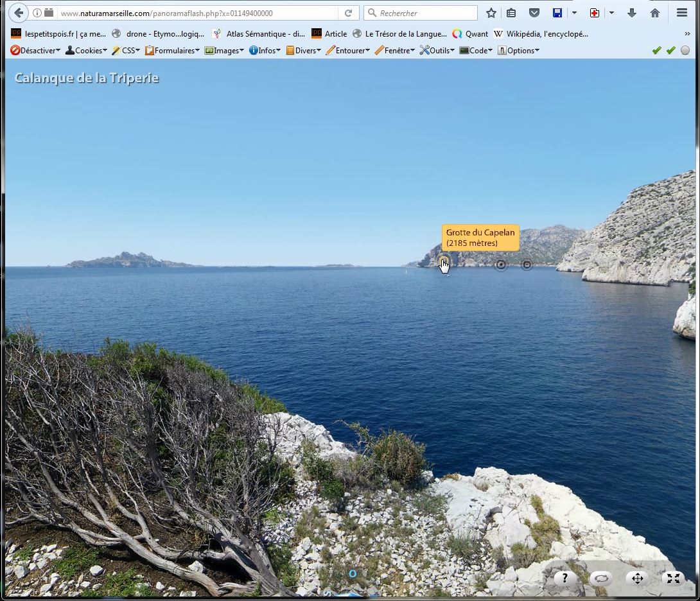Open the Qwant bookmark link
This screenshot has height=601, width=700.
(x=470, y=33)
